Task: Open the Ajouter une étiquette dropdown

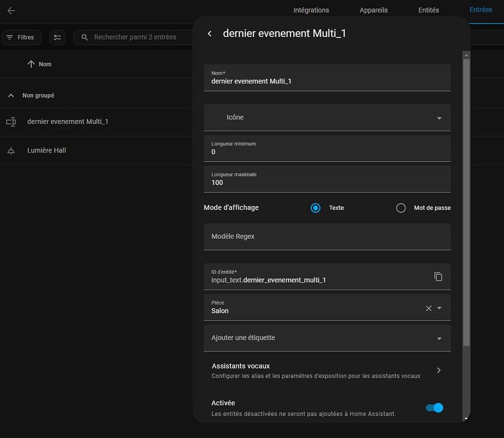Action: (x=439, y=338)
